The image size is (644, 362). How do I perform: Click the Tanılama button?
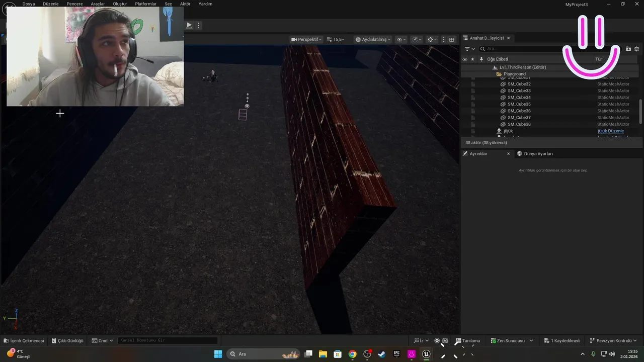(468, 340)
